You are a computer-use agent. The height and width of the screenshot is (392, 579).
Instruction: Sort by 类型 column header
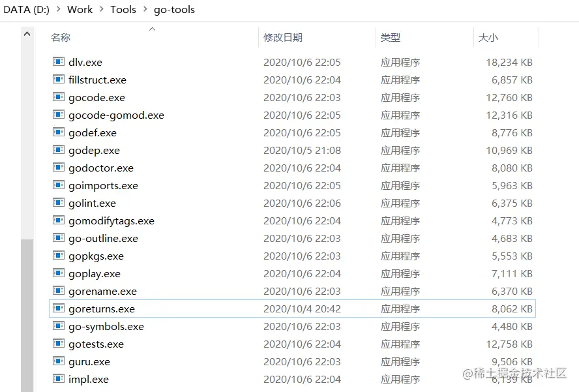[391, 37]
